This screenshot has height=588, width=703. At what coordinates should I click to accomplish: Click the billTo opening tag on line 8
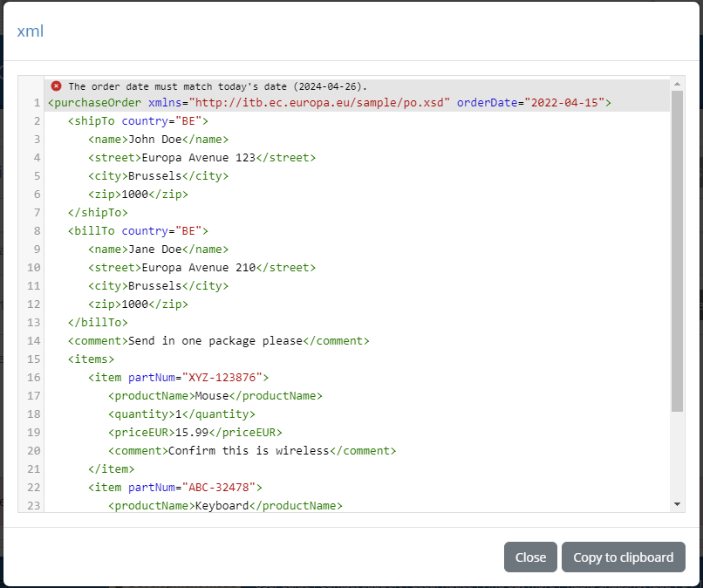(138, 231)
